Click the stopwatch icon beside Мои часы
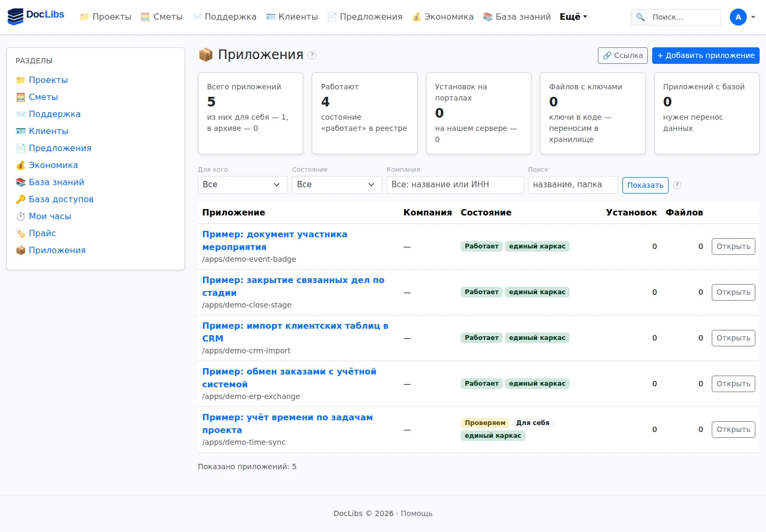Image resolution: width=766 pixels, height=532 pixels. pos(21,217)
